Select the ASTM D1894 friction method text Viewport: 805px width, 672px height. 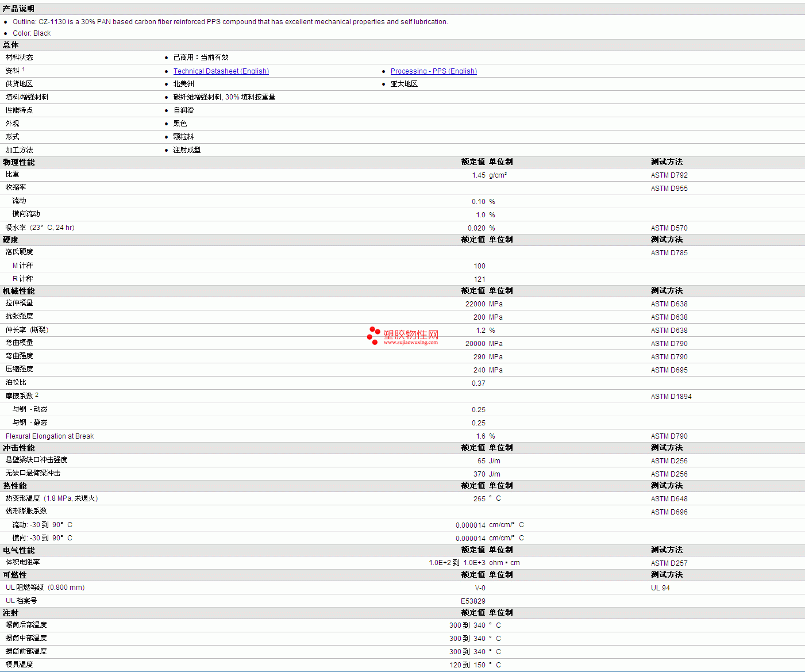click(x=671, y=397)
